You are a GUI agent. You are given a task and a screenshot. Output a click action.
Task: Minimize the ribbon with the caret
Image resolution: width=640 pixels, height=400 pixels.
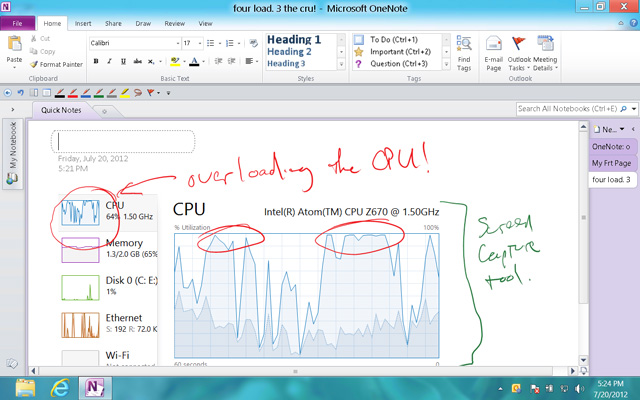pyautogui.click(x=621, y=23)
